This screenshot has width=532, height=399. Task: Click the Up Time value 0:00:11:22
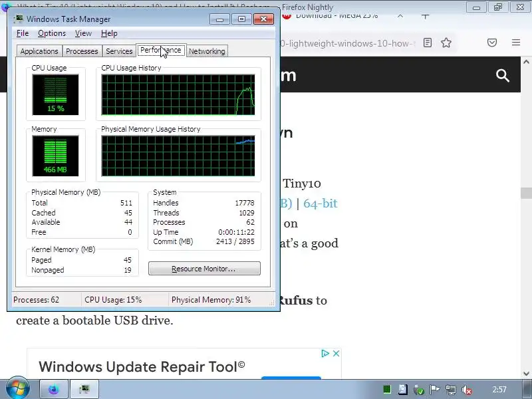point(236,232)
